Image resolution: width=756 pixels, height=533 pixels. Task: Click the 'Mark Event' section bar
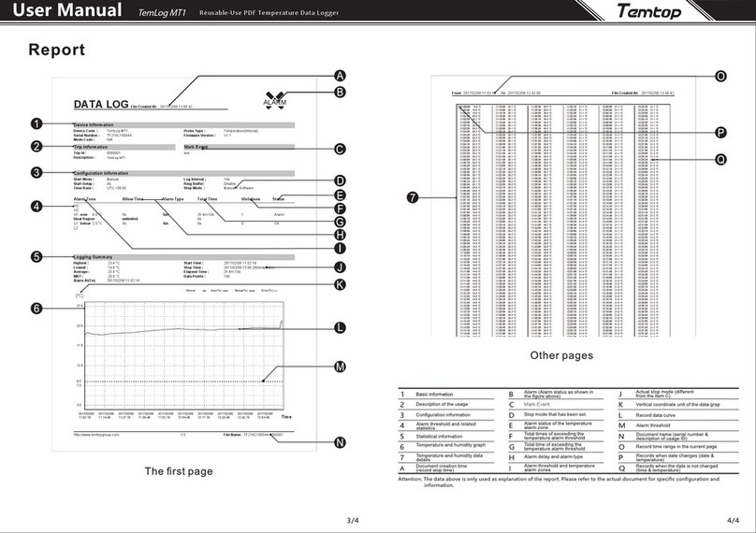pos(239,147)
